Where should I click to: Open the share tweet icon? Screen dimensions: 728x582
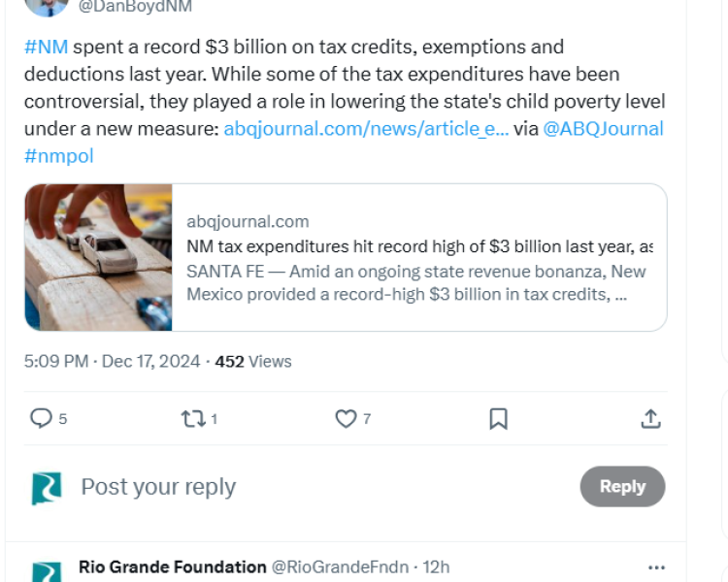[x=650, y=418]
